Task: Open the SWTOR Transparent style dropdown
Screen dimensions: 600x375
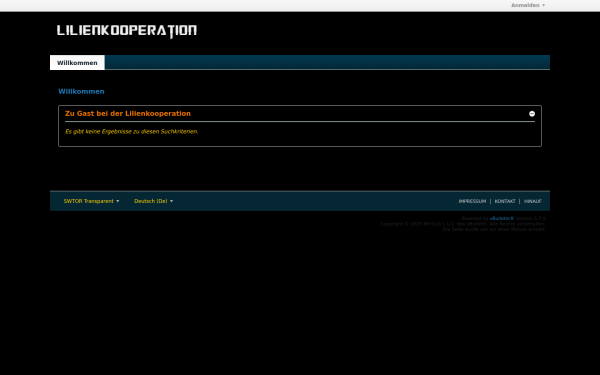Action: tap(91, 201)
